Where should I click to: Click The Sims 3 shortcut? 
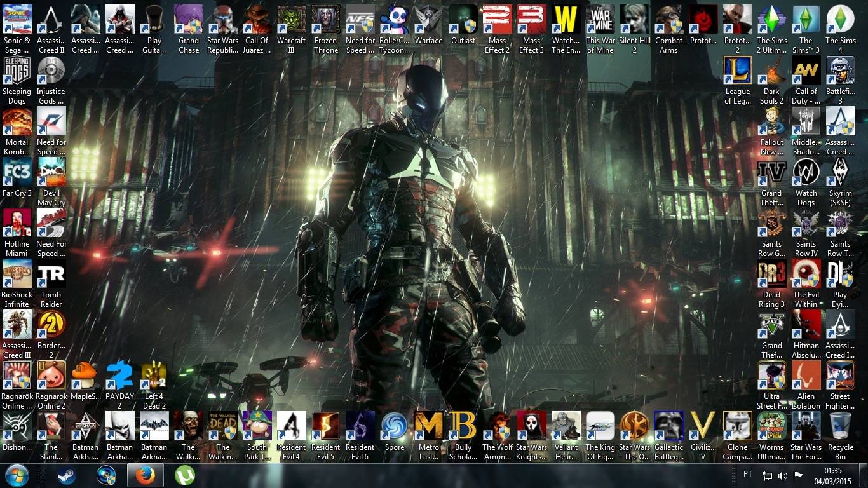[x=806, y=19]
